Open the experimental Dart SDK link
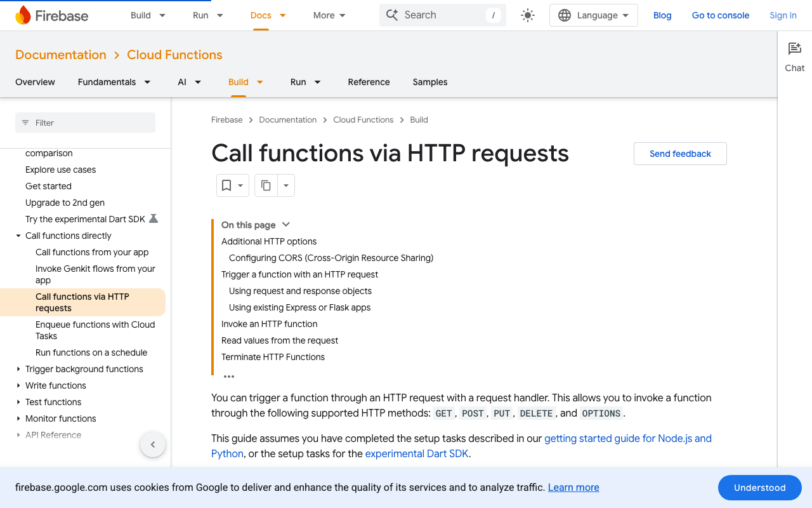Viewport: 812px width, 508px height. pos(417,453)
